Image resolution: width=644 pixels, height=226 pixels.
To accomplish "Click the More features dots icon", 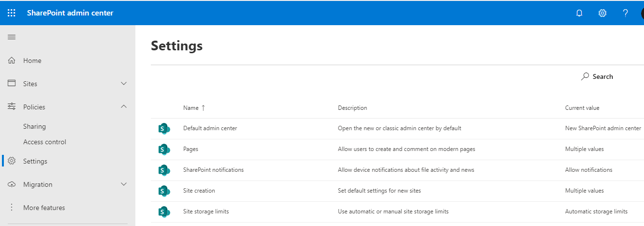I will click(x=12, y=208).
